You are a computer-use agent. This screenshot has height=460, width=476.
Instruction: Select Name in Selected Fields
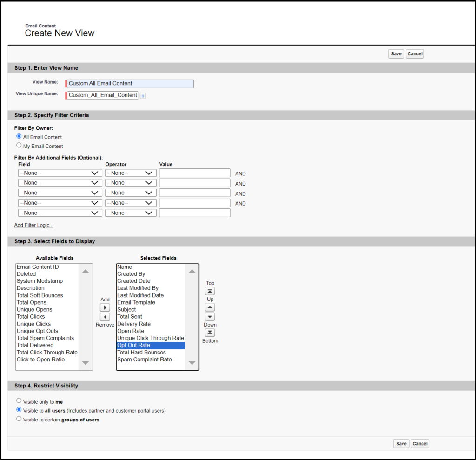151,267
